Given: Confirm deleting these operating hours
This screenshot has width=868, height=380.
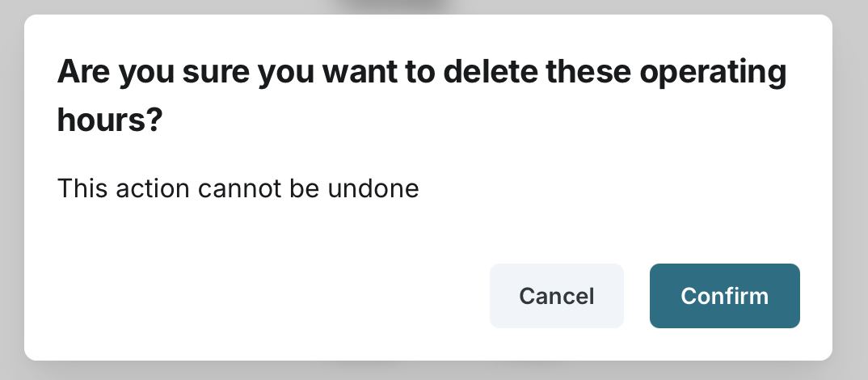Looking at the screenshot, I should tap(724, 296).
